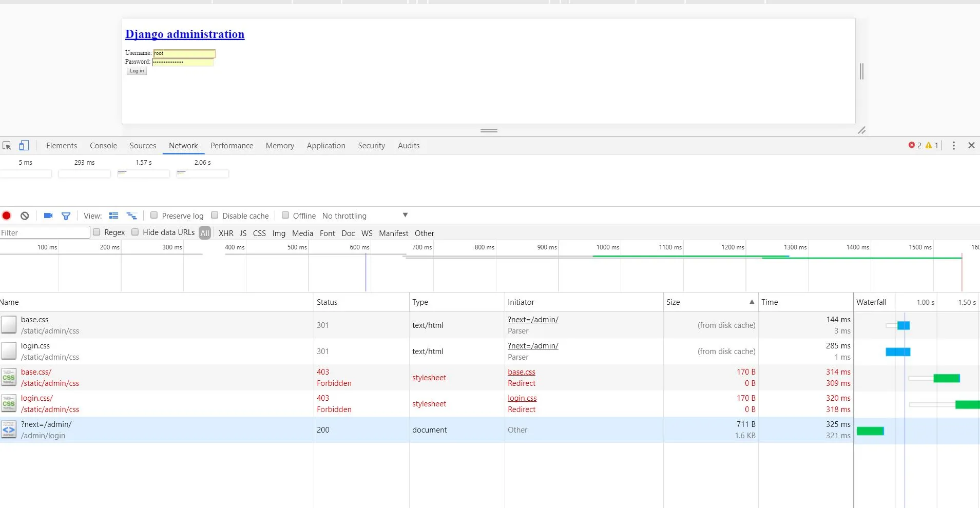This screenshot has height=508, width=980.
Task: Switch to the Performance tab
Action: coord(232,146)
